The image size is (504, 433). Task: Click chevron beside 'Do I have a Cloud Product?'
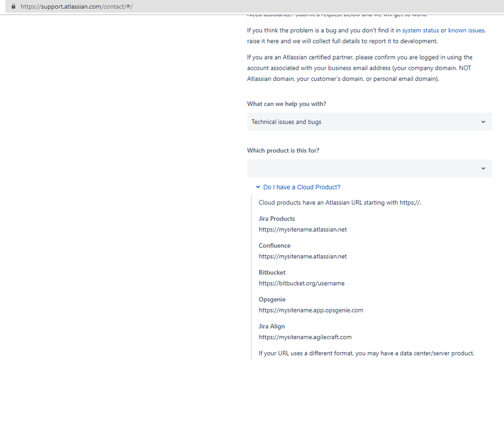[258, 187]
